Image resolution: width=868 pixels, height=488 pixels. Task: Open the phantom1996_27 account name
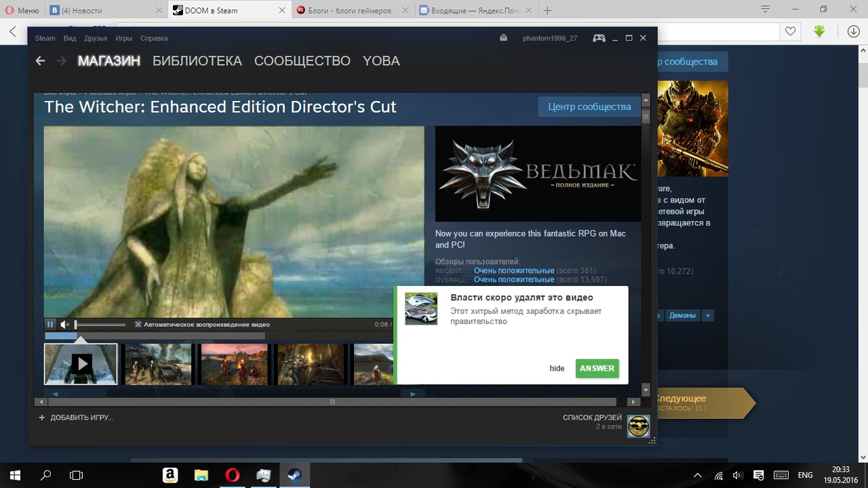click(550, 38)
